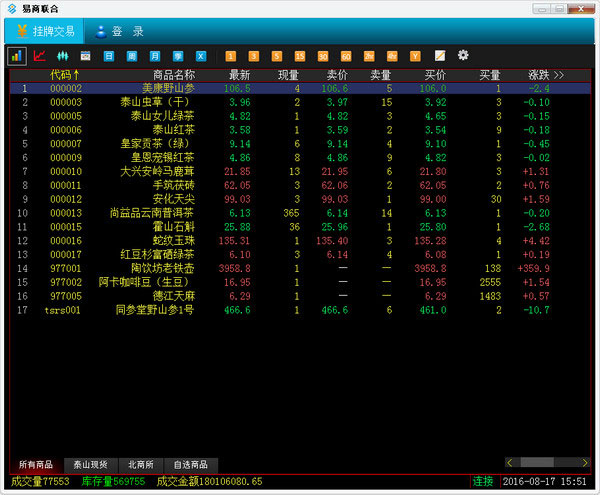Sort by 代码 column header
This screenshot has width=600, height=495.
click(64, 75)
